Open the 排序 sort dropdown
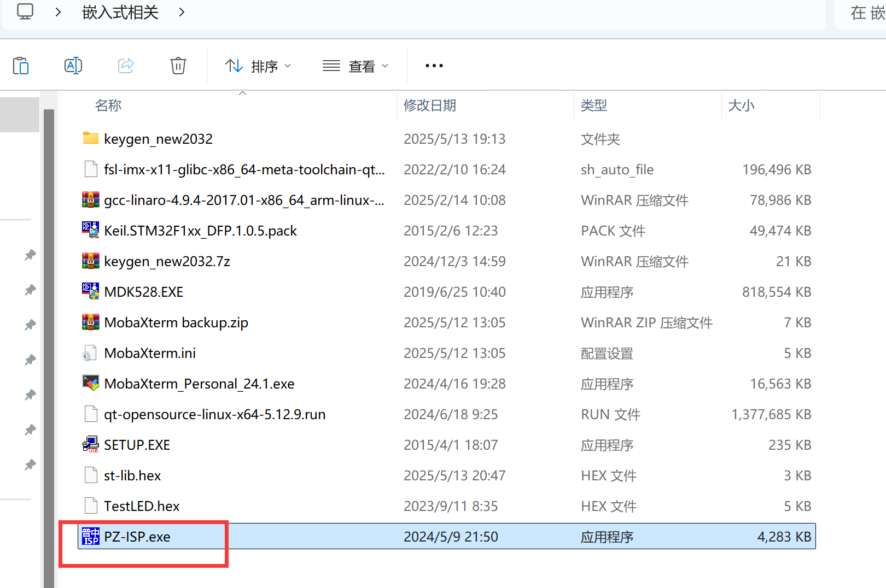 (x=258, y=66)
